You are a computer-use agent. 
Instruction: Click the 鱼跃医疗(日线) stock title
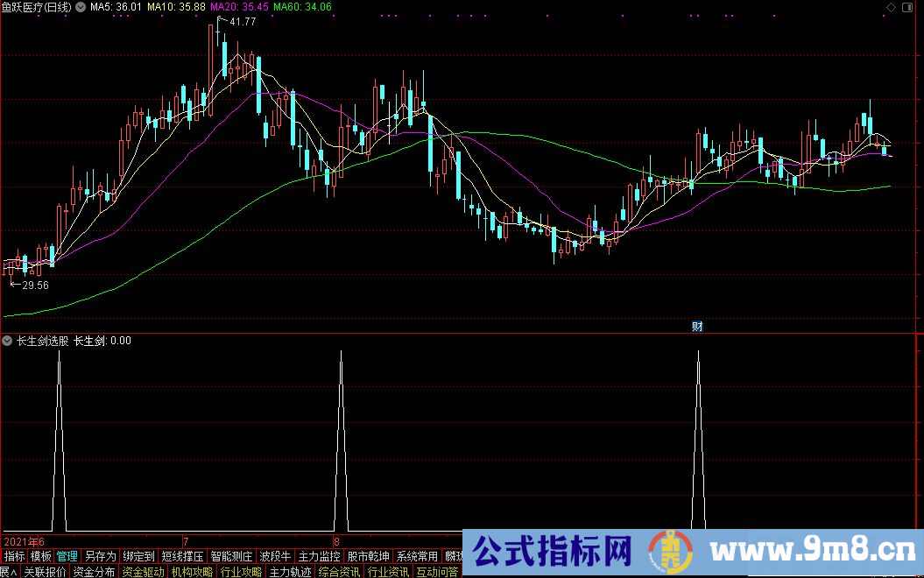coord(37,7)
